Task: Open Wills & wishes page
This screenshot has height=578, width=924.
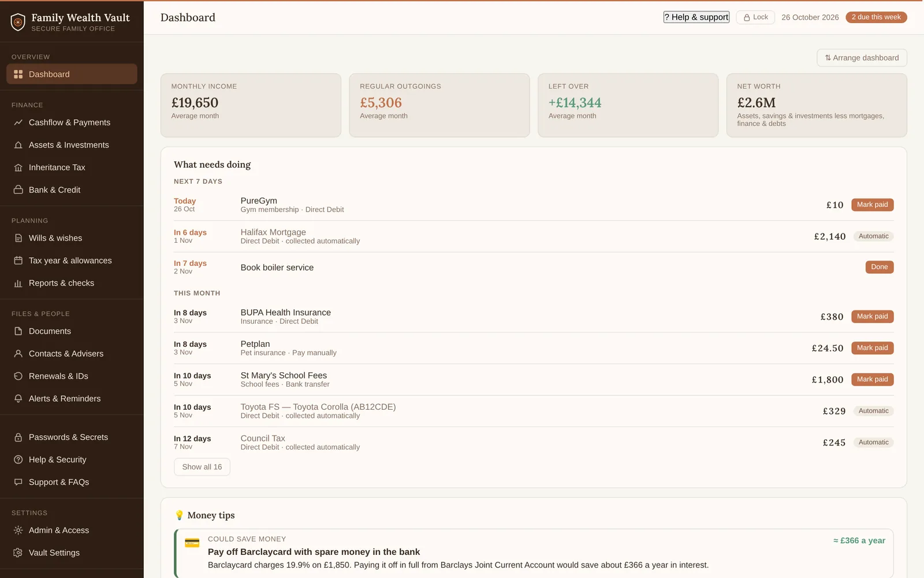Action: 72,238
